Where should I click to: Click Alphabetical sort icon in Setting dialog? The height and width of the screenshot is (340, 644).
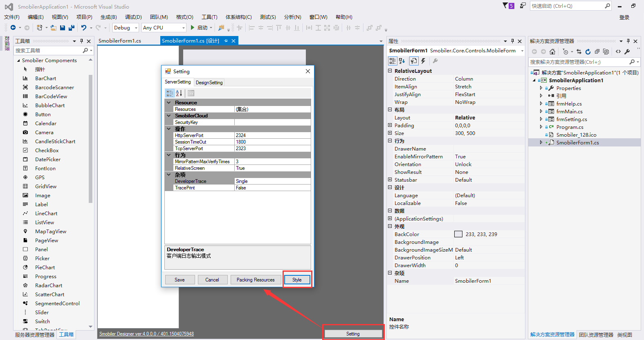(x=179, y=93)
